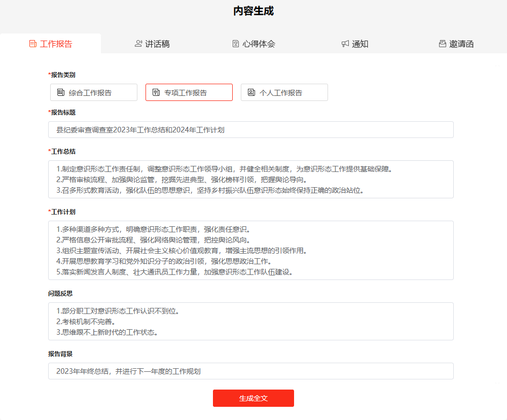
Task: Click the 讲话稿 tab speaker icon
Action: point(138,44)
